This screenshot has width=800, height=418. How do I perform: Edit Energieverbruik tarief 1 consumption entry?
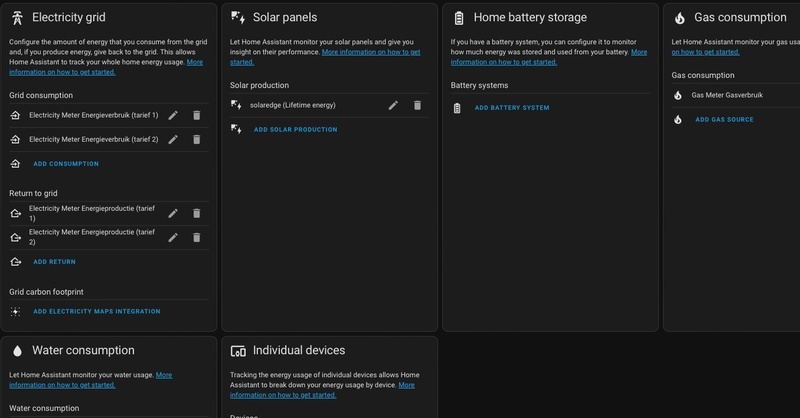(173, 115)
